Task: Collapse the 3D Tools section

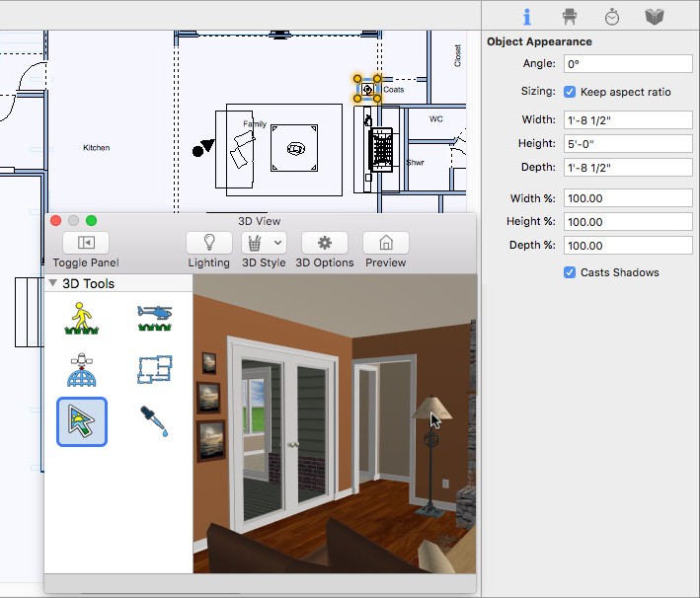Action: pyautogui.click(x=52, y=284)
